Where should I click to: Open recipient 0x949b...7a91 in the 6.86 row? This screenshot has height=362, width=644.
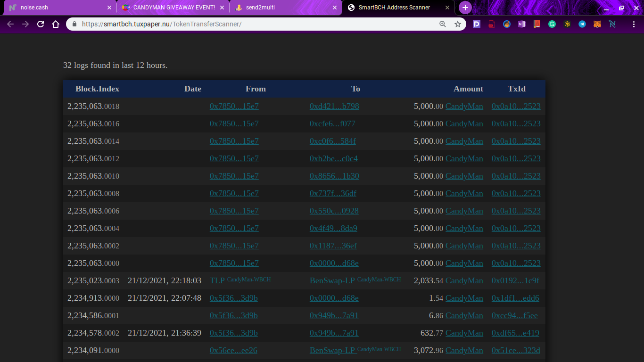[334, 315]
